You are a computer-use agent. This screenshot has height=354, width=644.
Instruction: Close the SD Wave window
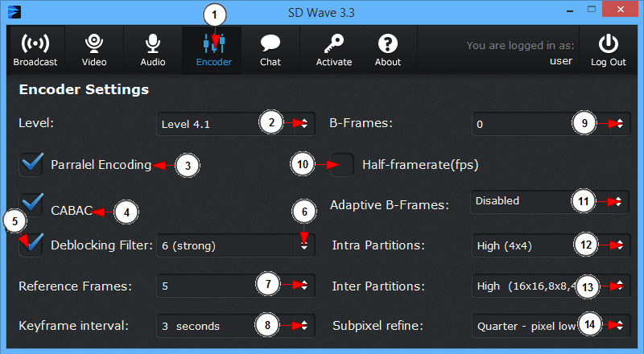(620, 9)
